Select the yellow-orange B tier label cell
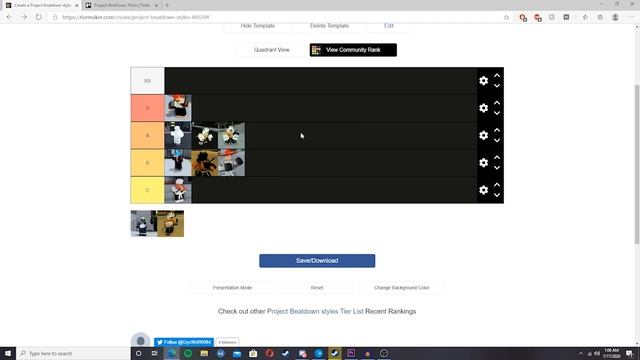 147,163
